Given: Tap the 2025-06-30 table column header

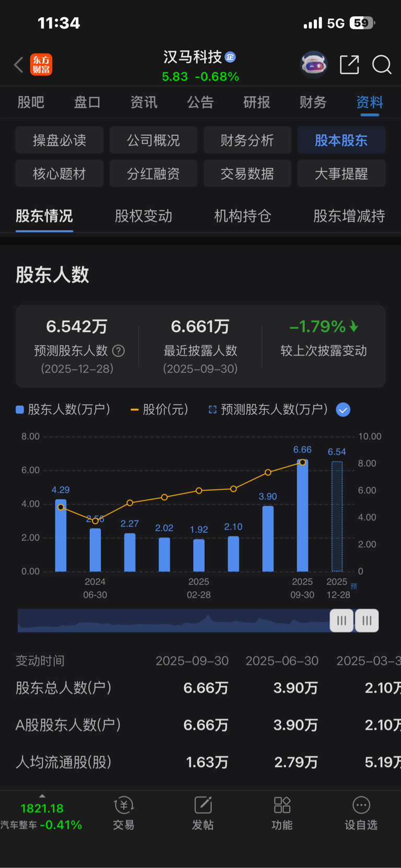Looking at the screenshot, I should (x=282, y=661).
